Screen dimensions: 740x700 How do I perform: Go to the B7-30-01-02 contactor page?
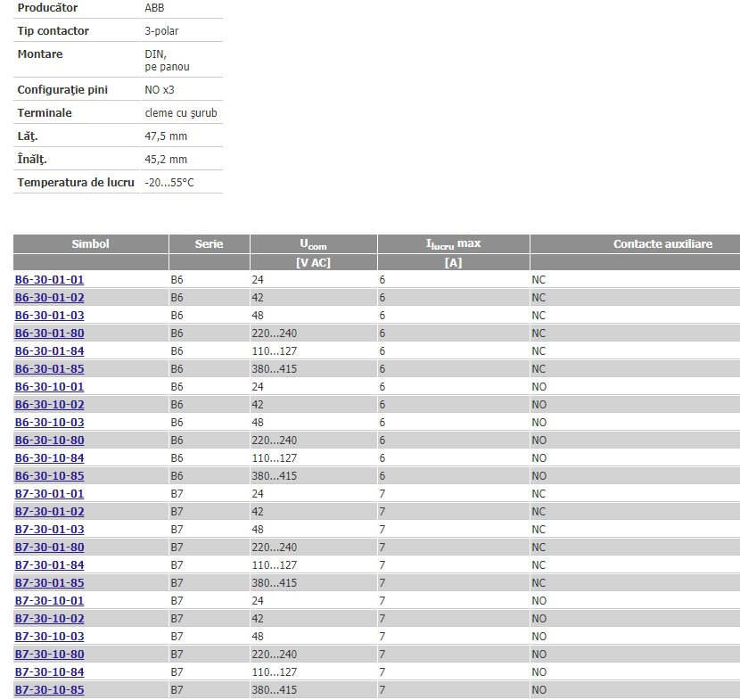(x=50, y=512)
